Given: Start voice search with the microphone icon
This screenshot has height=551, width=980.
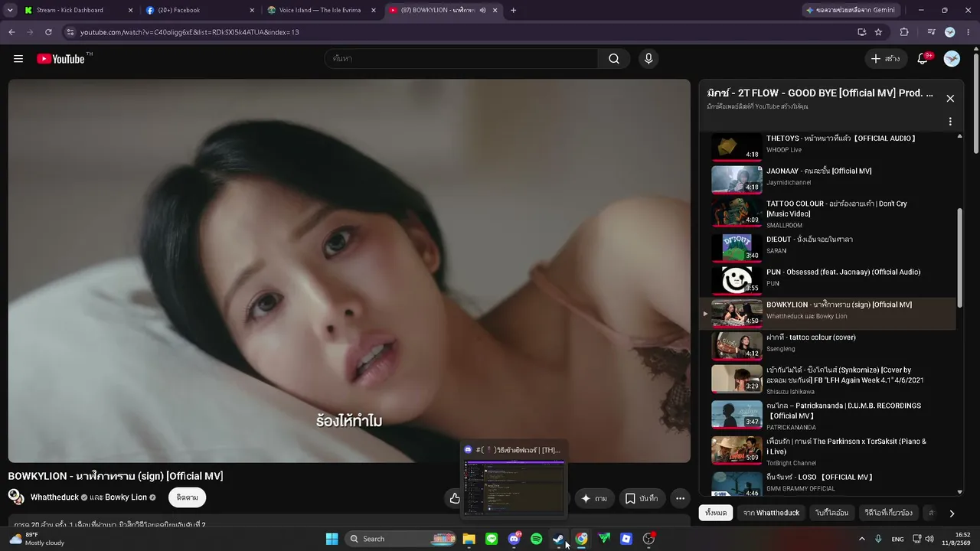Looking at the screenshot, I should tap(648, 59).
